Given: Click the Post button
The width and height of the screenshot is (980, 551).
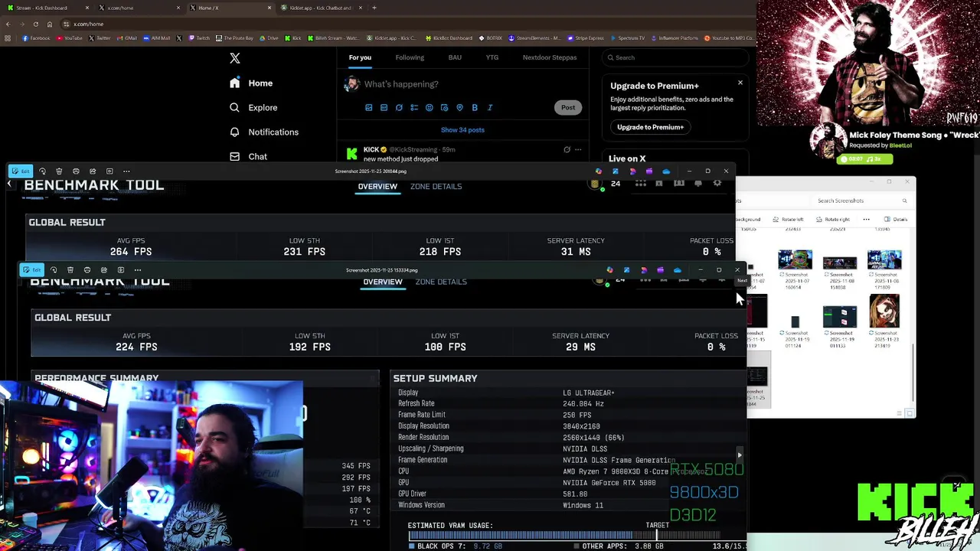Looking at the screenshot, I should [x=568, y=107].
